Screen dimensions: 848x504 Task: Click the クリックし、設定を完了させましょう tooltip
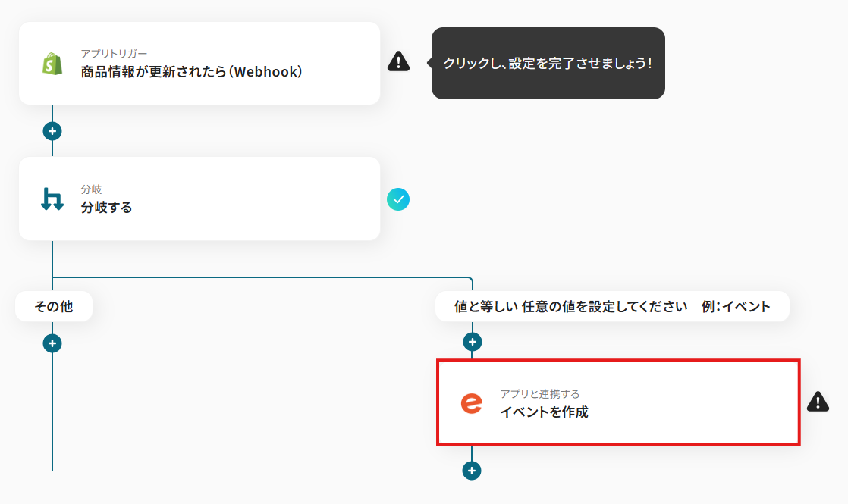(548, 64)
